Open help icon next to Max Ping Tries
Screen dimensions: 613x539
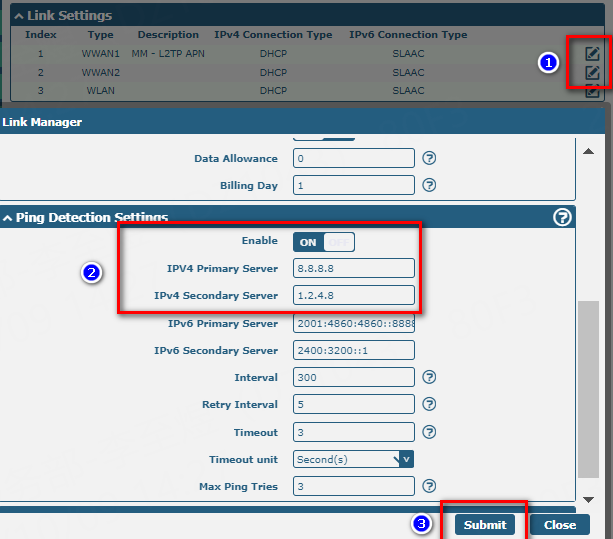pyautogui.click(x=429, y=486)
